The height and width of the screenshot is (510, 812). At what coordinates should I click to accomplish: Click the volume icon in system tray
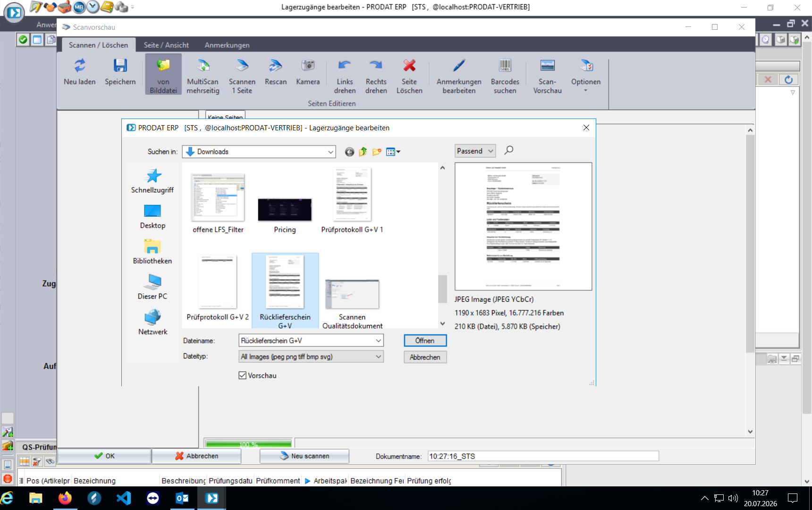tap(733, 498)
